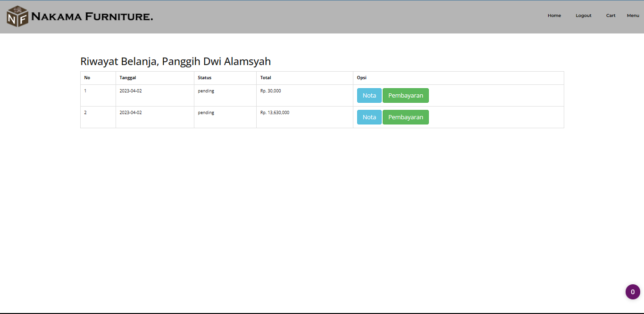The width and height of the screenshot is (644, 314).
Task: Open the Cart from the navigation bar
Action: pyautogui.click(x=611, y=16)
